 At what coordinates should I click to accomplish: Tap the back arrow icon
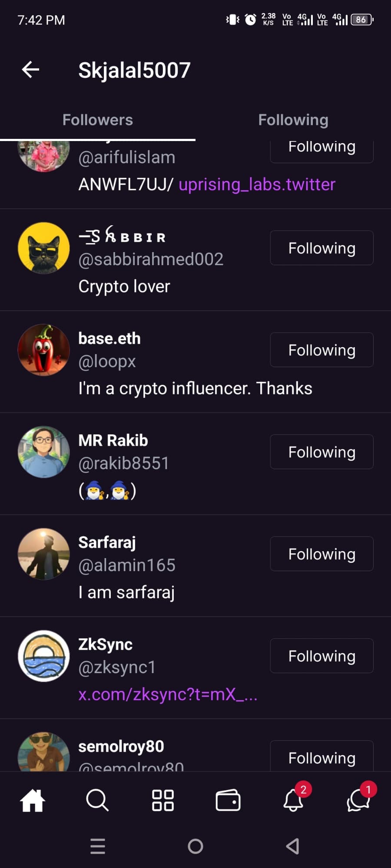(30, 70)
